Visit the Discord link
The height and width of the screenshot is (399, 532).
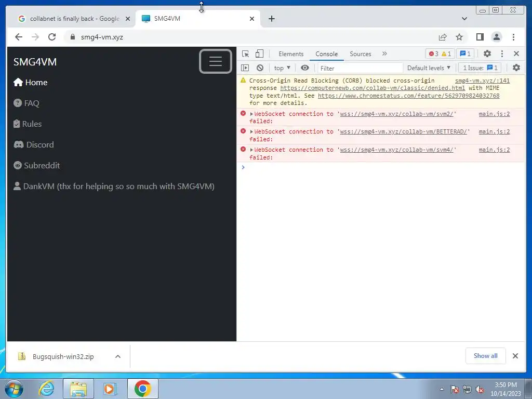(x=34, y=144)
